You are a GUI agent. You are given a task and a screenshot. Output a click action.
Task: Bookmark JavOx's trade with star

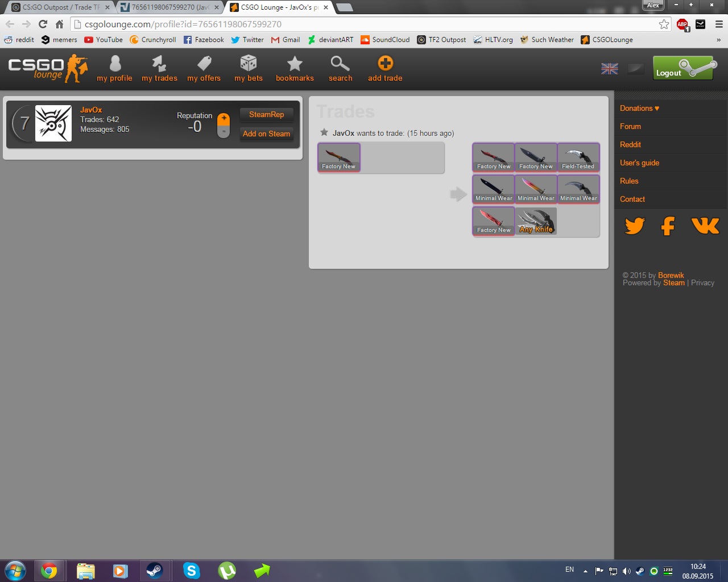324,132
